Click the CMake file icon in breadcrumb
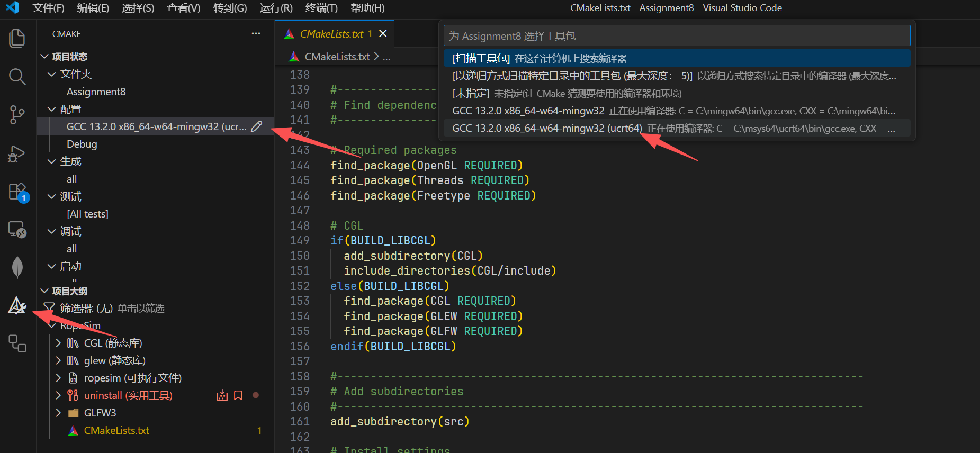This screenshot has height=453, width=980. [294, 56]
